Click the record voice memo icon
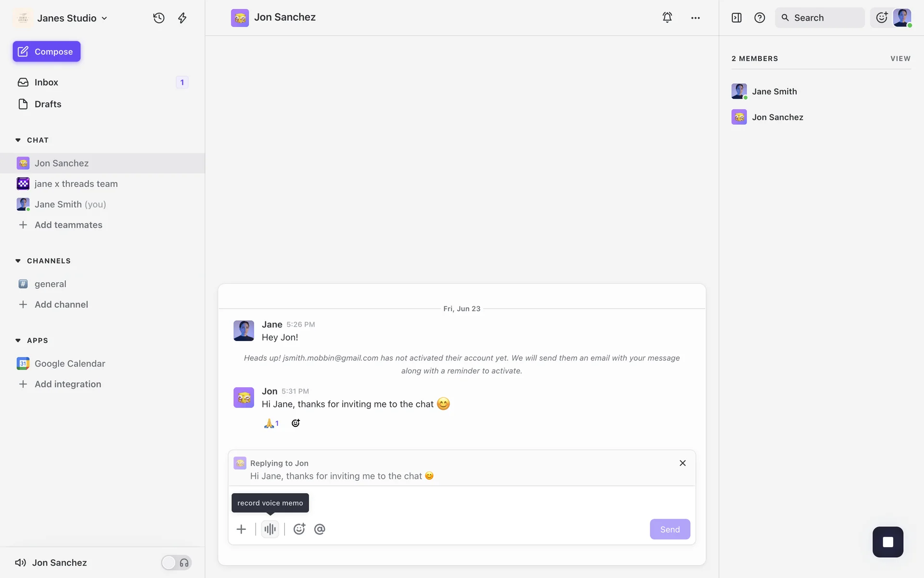This screenshot has width=924, height=578. click(270, 529)
